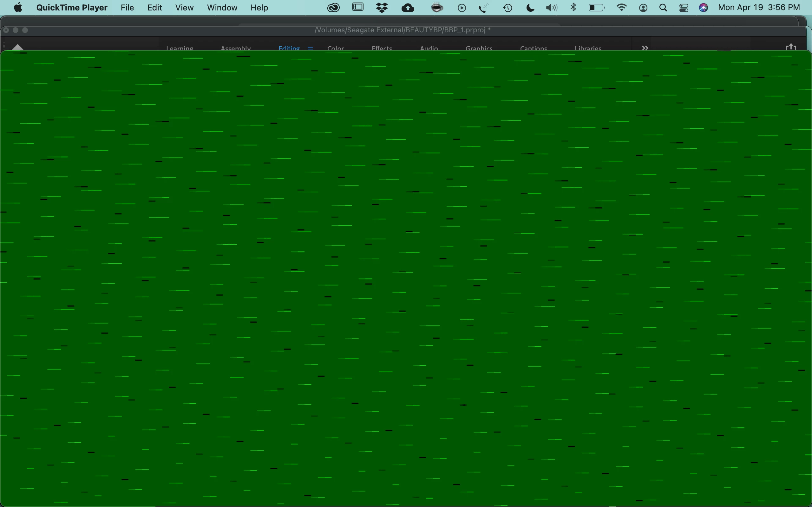The height and width of the screenshot is (507, 812).
Task: Launch Siri from the menu bar
Action: (704, 8)
